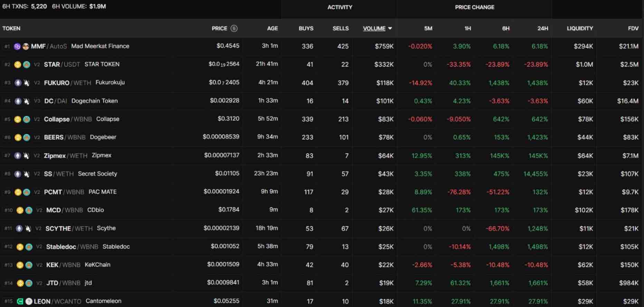Click the $1.0M liquidity for STAR
Viewport: 644px width, 307px height.
[x=584, y=65]
